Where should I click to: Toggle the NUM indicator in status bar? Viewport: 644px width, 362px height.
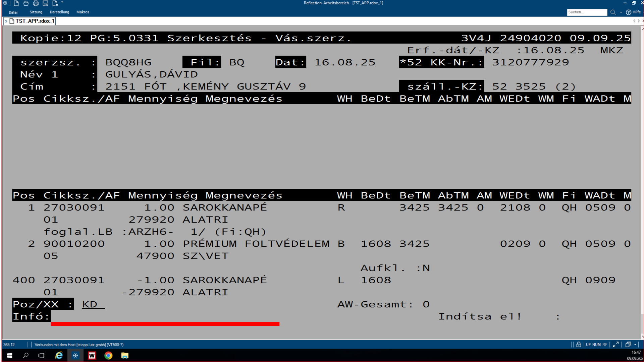(x=596, y=345)
